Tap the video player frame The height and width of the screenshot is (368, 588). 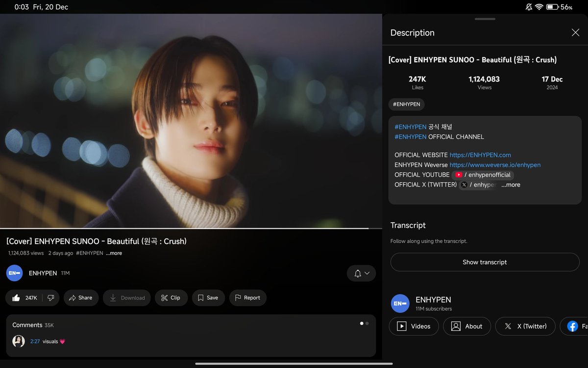[191, 121]
